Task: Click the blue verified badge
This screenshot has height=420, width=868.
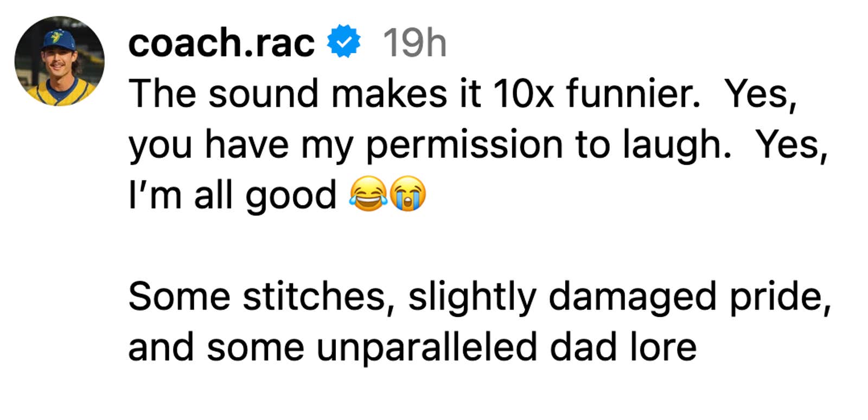Action: pos(343,42)
